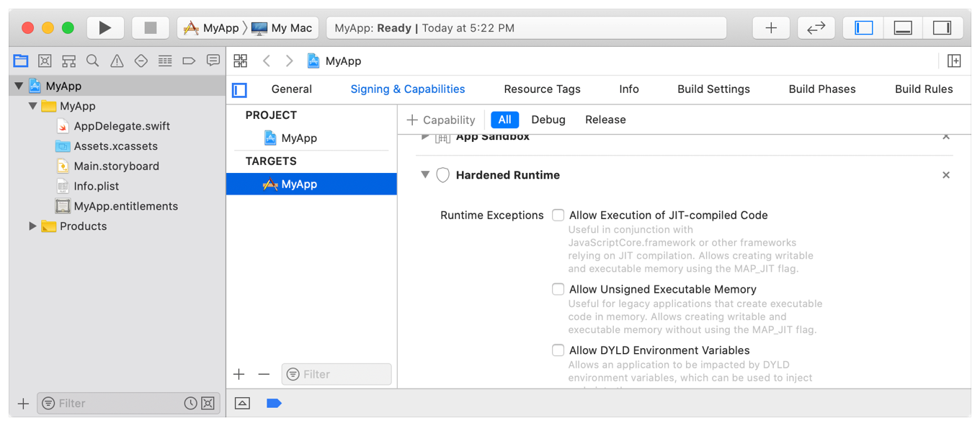Show the Issue navigator warning icon
This screenshot has width=980, height=426.
coord(117,61)
